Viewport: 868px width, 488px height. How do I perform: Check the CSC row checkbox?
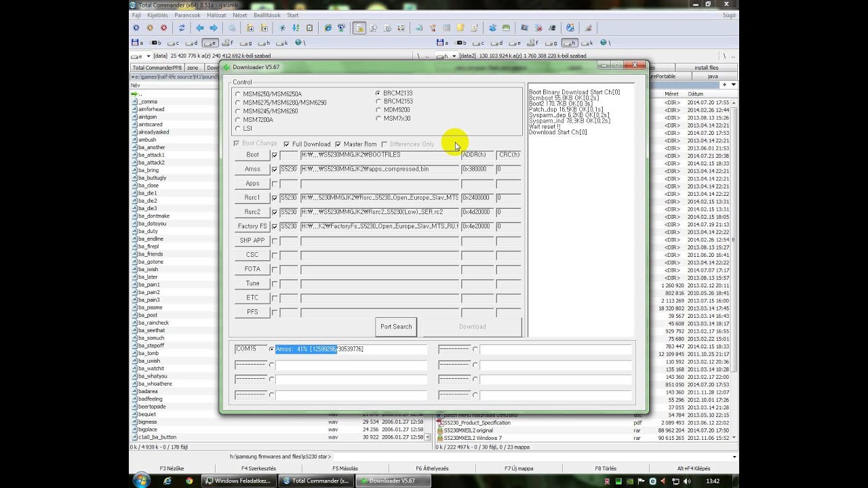pyautogui.click(x=275, y=256)
